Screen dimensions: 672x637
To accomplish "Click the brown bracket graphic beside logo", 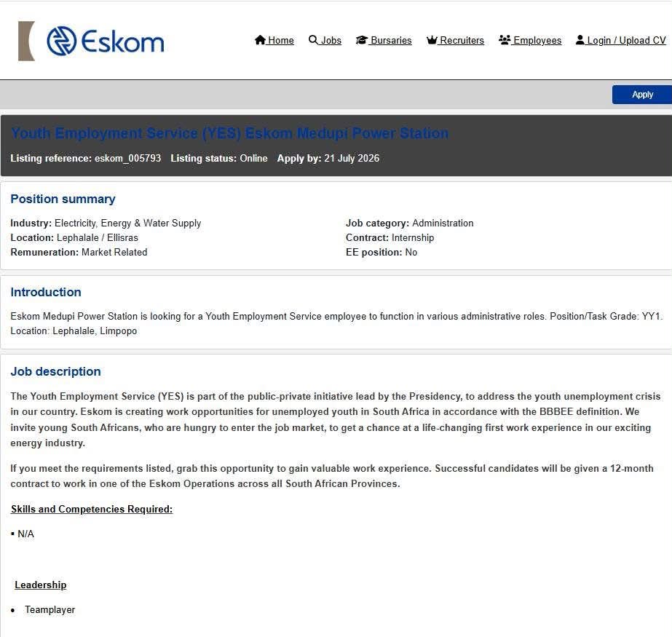I will 26,41.
